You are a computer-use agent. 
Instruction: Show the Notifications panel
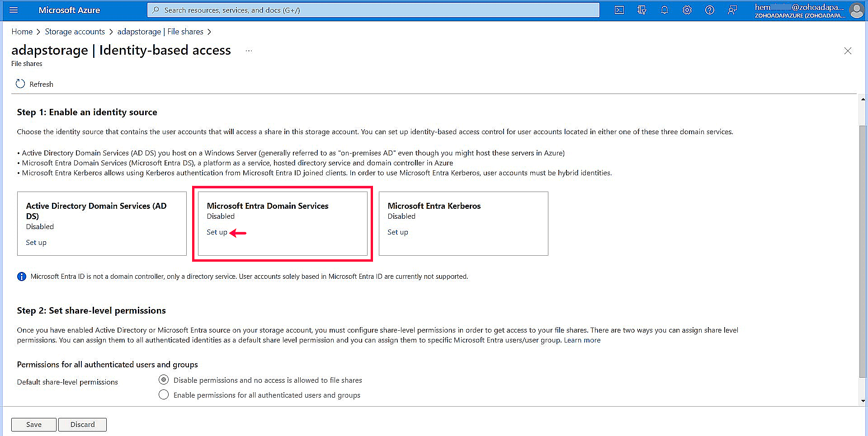(664, 10)
